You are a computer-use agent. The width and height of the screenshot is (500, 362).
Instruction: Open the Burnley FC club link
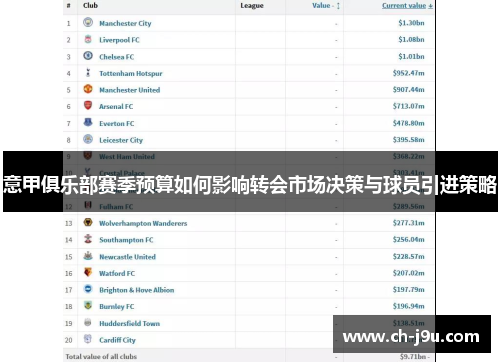pos(117,307)
